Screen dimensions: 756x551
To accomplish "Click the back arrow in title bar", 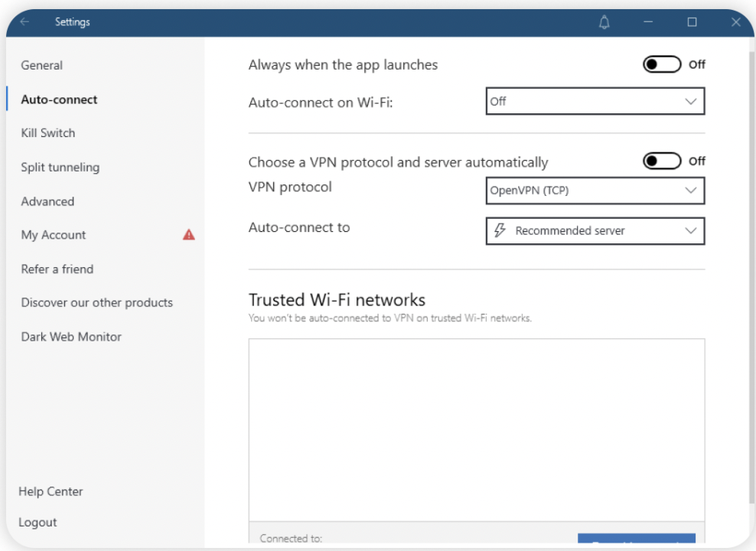I will coord(24,22).
